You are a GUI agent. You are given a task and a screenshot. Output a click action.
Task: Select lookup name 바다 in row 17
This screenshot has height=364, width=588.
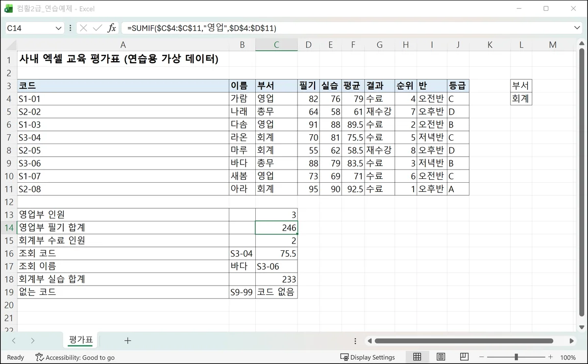(242, 266)
